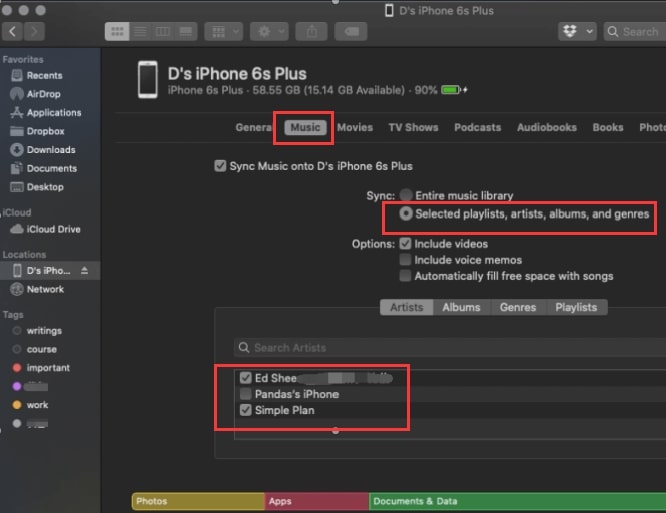The width and height of the screenshot is (666, 513).
Task: Toggle Sync Music onto D's iPhone checkbox
Action: [x=220, y=166]
